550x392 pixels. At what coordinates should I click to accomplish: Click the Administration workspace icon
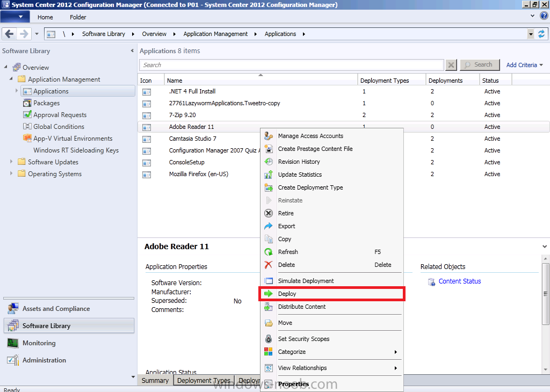[x=13, y=360]
